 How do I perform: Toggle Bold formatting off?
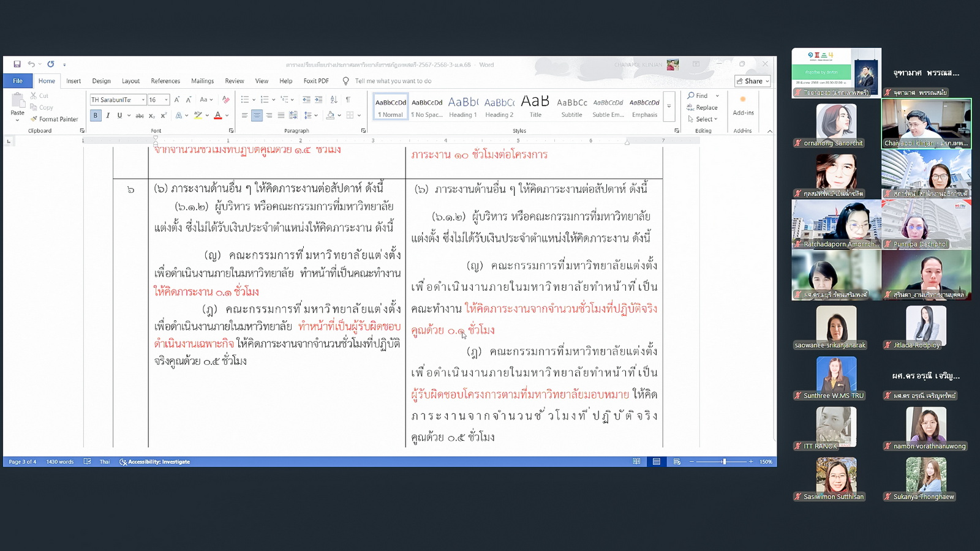[x=96, y=116]
